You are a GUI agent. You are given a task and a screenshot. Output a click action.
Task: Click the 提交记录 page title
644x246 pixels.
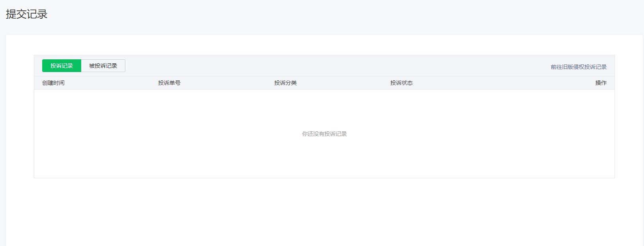[27, 14]
